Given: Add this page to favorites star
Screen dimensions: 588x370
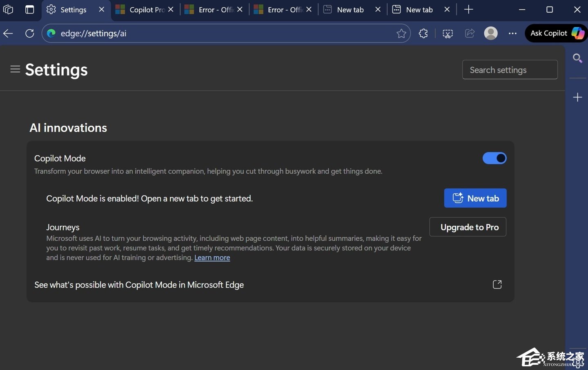Looking at the screenshot, I should point(401,33).
